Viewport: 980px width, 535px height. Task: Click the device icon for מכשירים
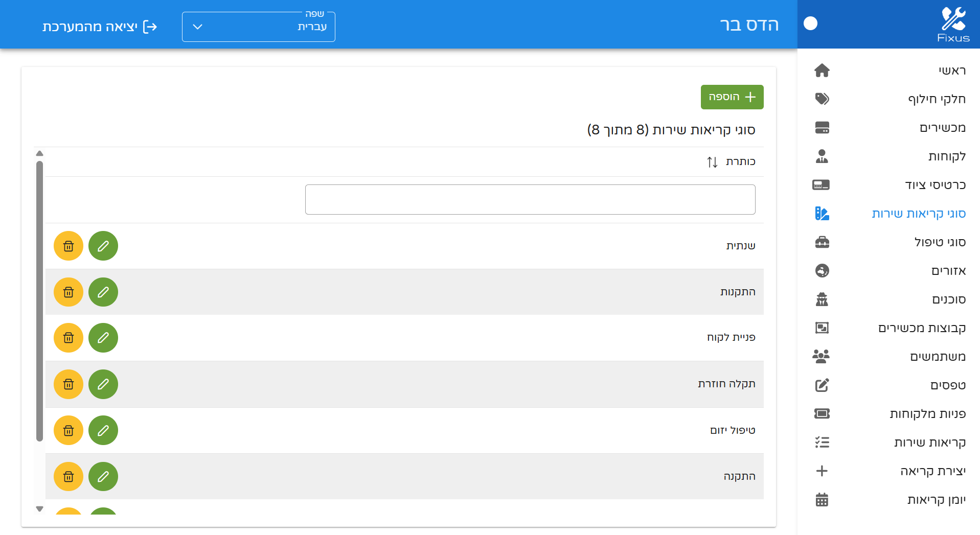coord(822,128)
